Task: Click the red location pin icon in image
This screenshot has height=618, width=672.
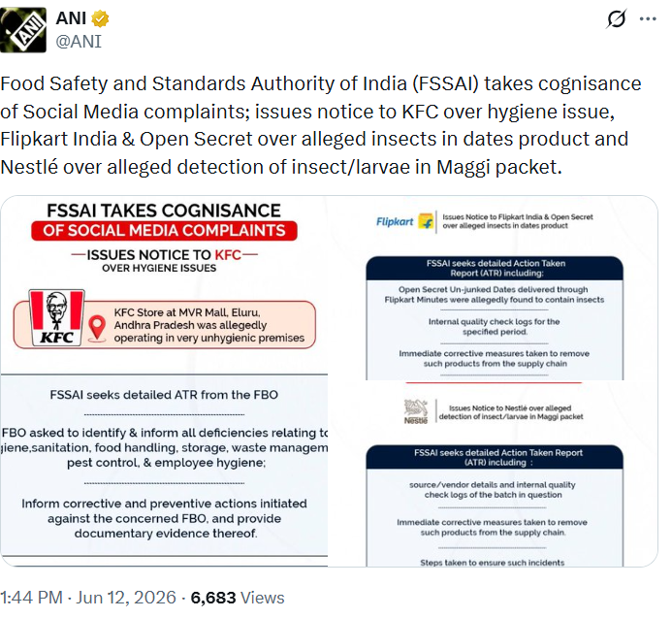Action: click(97, 329)
